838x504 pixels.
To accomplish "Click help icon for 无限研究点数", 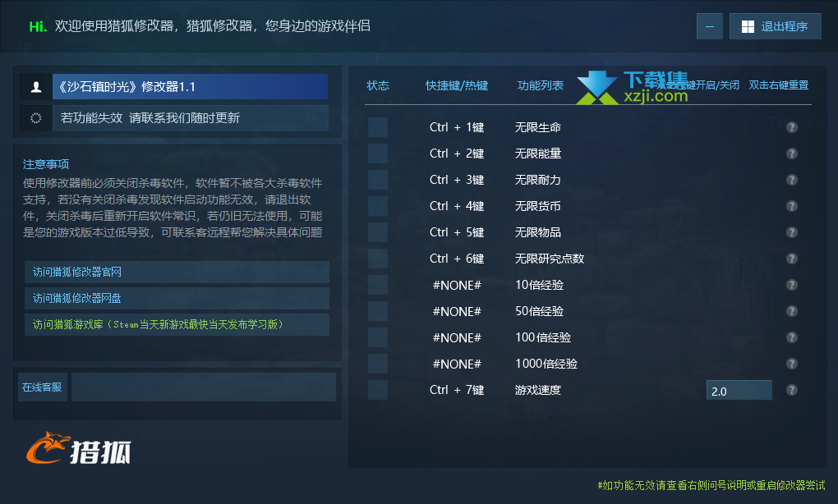I will click(x=791, y=259).
